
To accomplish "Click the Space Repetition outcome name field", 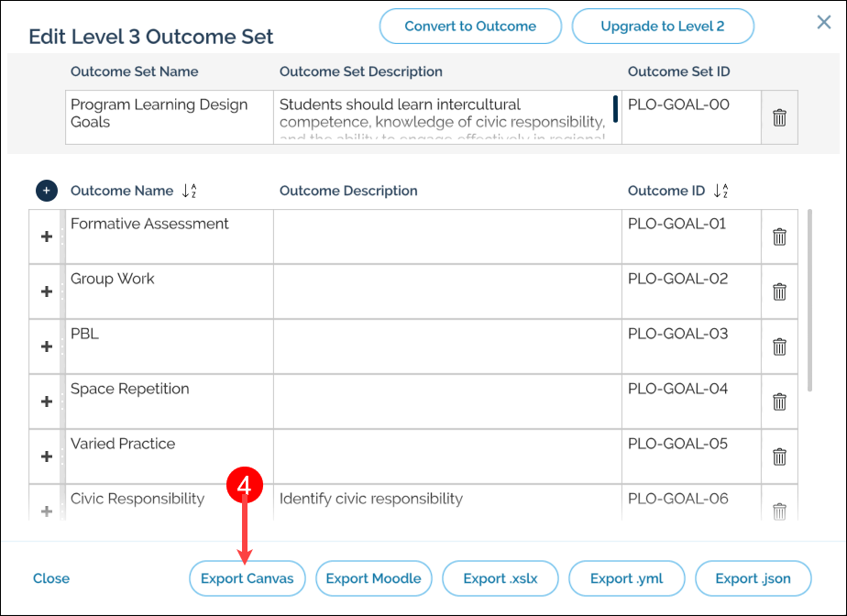I will 169,401.
